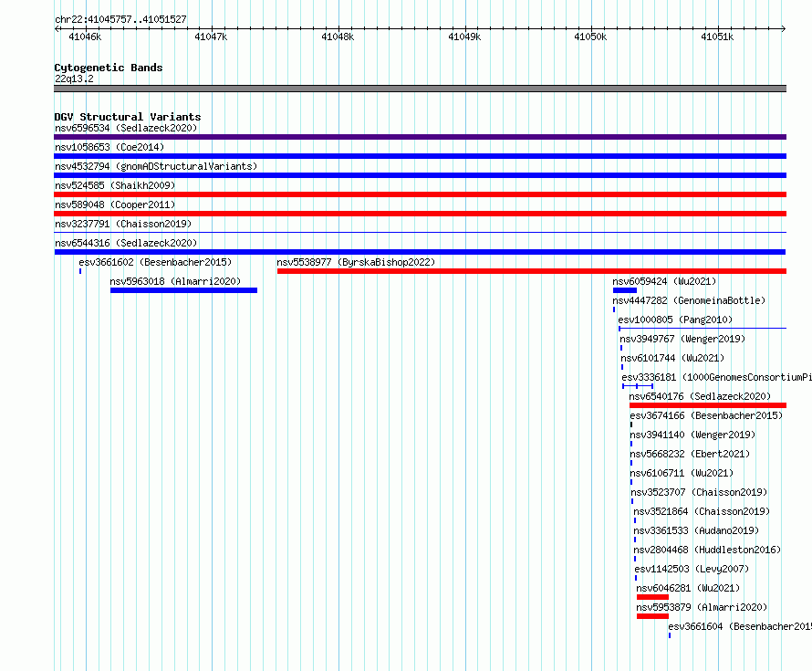Select the 22q13.2 band label

(74, 79)
